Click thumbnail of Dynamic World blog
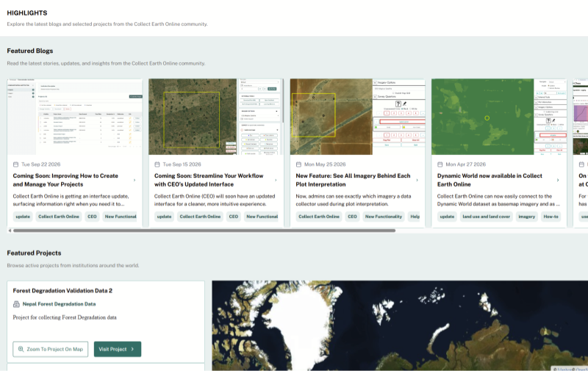The width and height of the screenshot is (588, 371). [499, 117]
